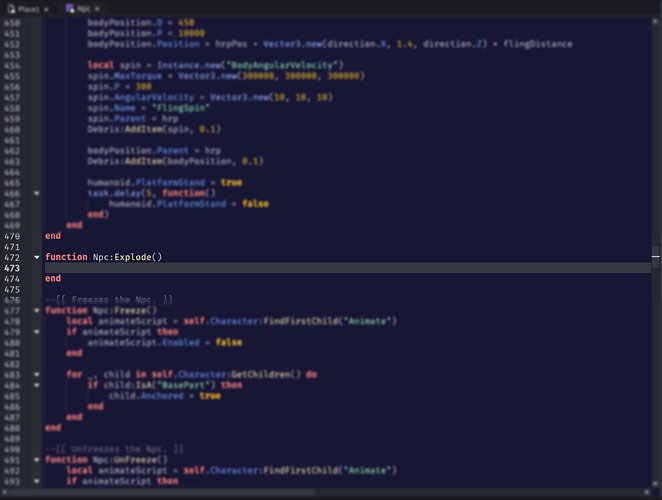Click the 'function Npc:Explode()' text
The width and height of the screenshot is (662, 500).
(x=103, y=257)
